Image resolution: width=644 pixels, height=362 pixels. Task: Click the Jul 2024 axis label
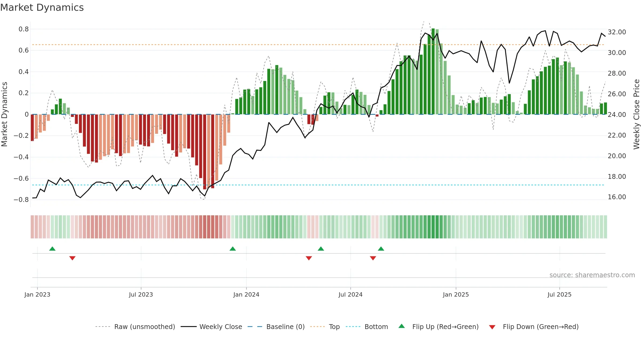[350, 294]
